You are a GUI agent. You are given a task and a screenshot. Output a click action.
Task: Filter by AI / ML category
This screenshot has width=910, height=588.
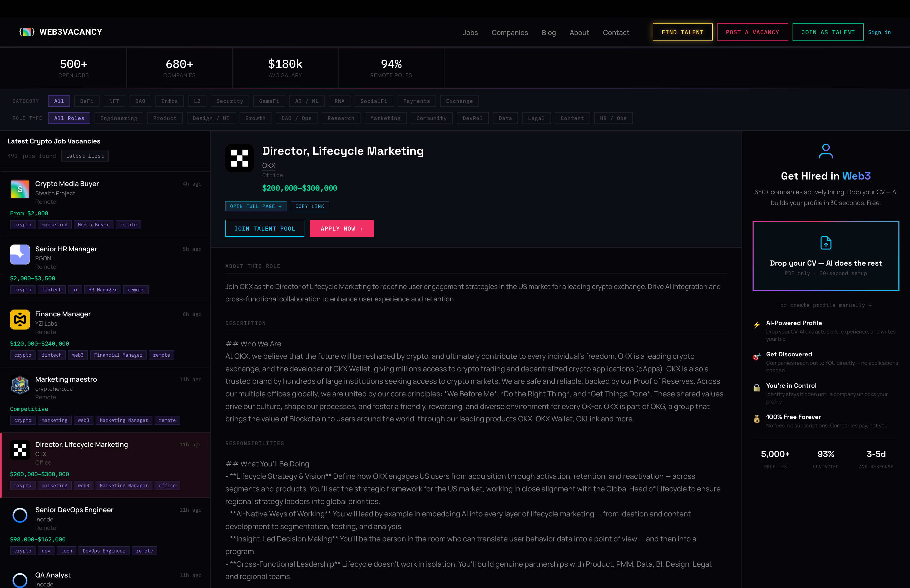307,101
